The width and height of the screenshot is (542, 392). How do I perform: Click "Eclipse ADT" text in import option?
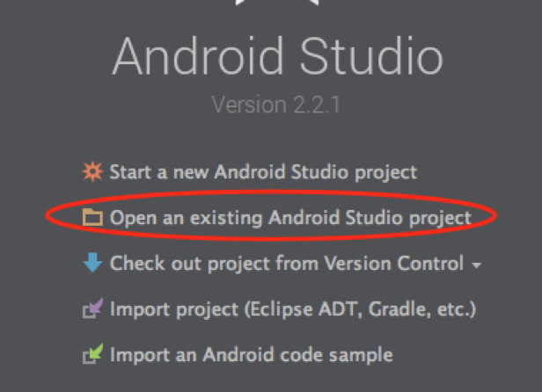[x=302, y=309]
